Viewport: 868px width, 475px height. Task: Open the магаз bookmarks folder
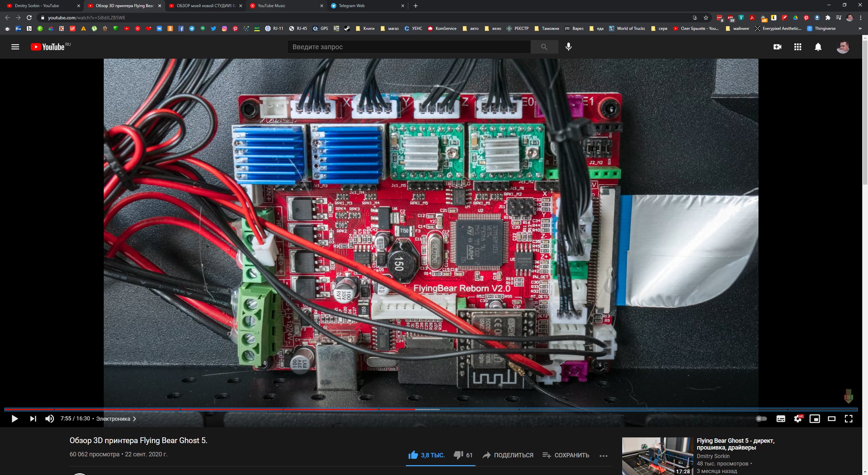[x=390, y=28]
